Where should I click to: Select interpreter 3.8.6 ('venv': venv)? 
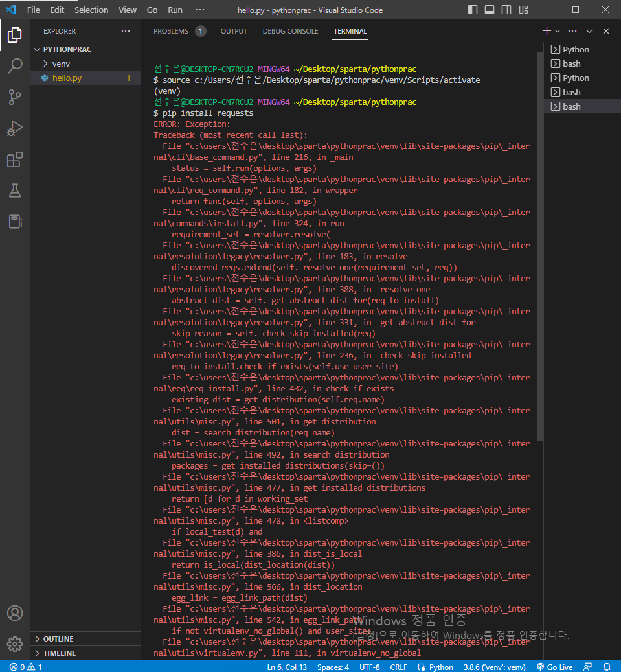pos(494,667)
